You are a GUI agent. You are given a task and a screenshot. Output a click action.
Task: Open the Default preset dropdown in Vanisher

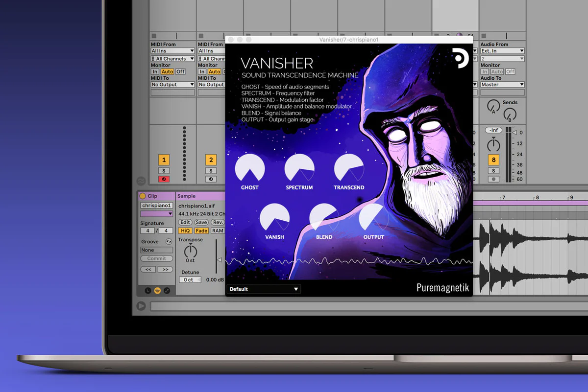pos(264,289)
